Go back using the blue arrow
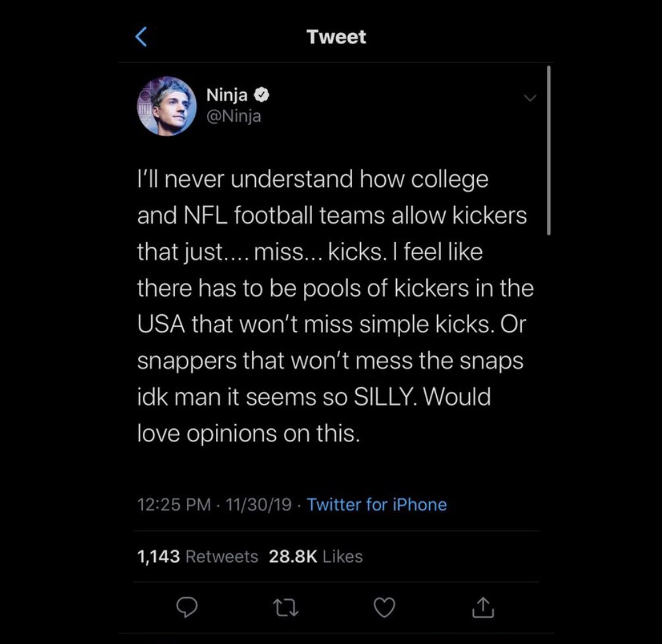This screenshot has width=662, height=644. [x=141, y=37]
